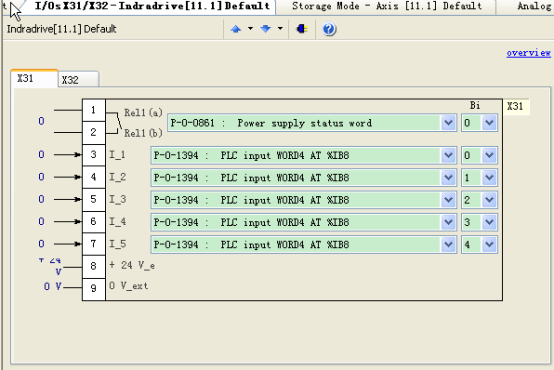Click pin 8 terminal for +24 V_e
Screen dimensions: 554x370
(94, 266)
